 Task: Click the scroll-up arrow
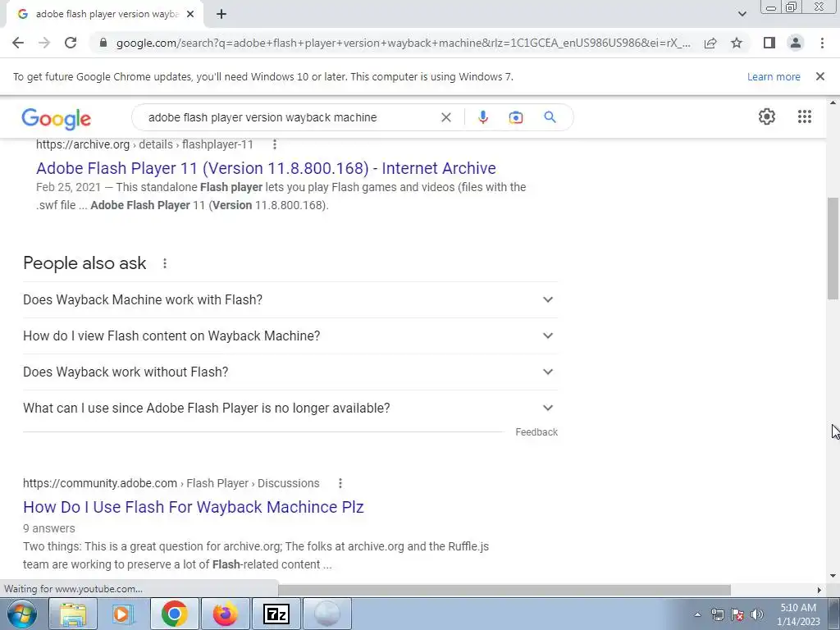pos(833,103)
